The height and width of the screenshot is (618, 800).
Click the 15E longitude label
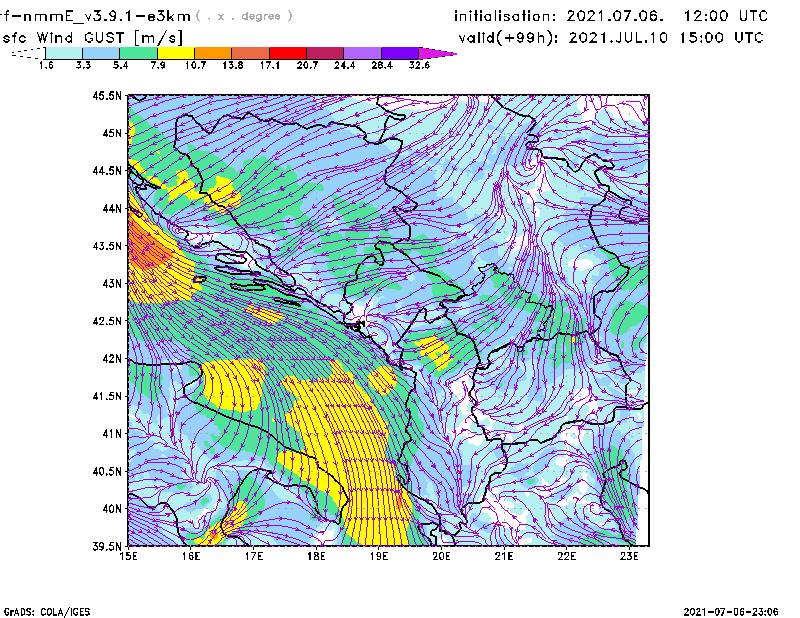[128, 556]
